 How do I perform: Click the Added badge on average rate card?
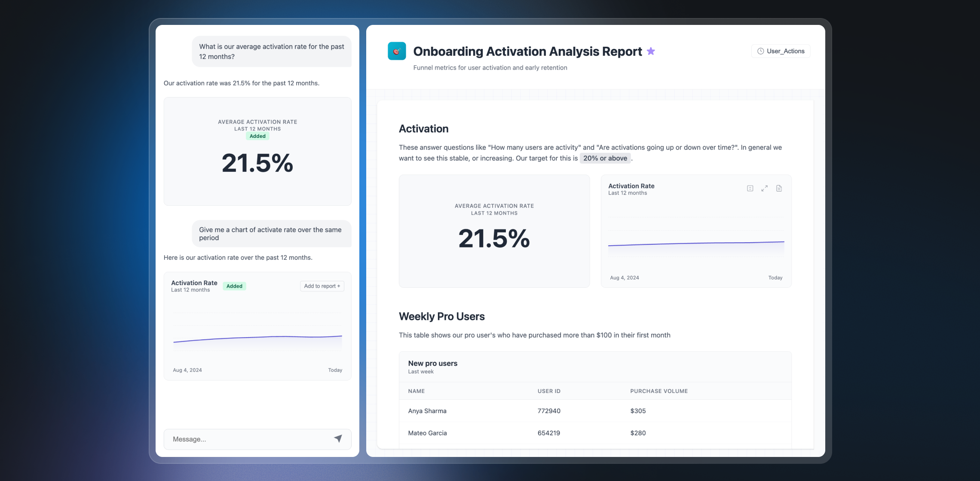257,136
